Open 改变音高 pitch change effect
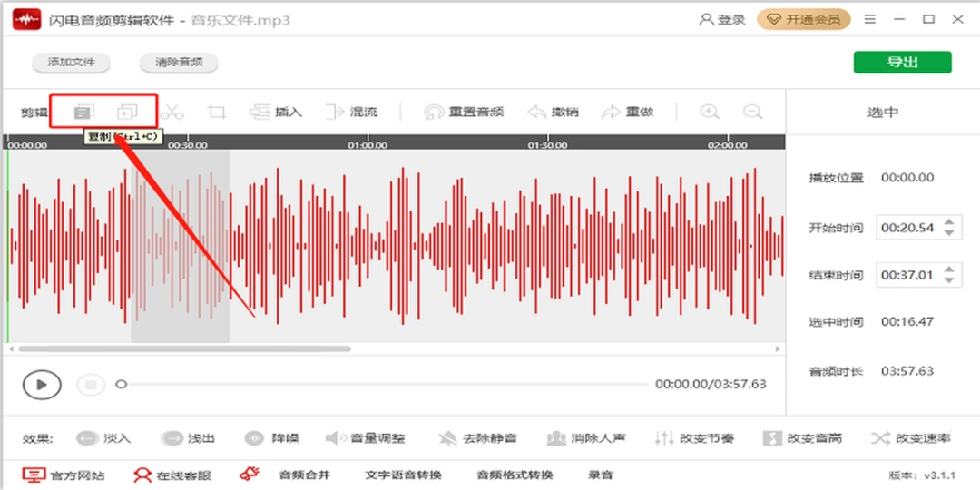 click(803, 438)
